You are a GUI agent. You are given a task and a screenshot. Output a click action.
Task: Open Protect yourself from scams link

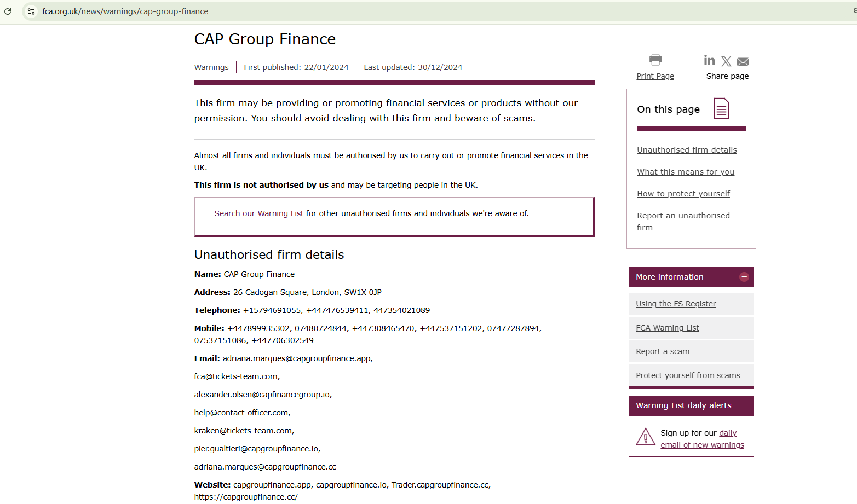(688, 375)
